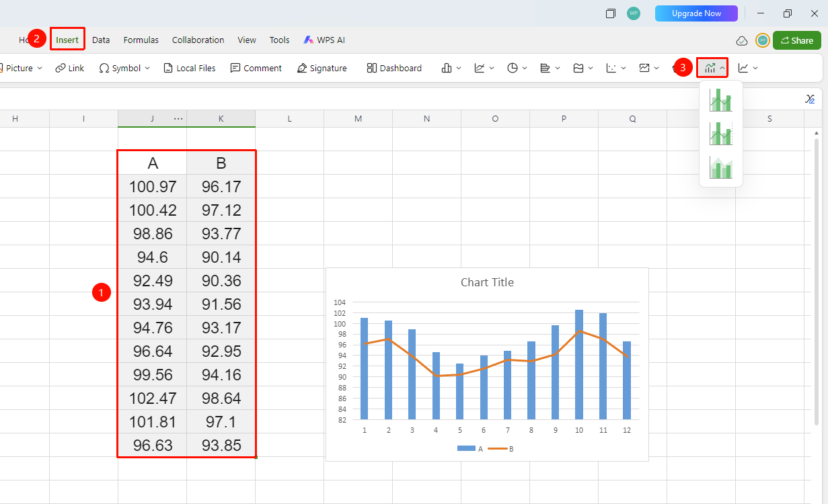This screenshot has width=828, height=504.
Task: Add a Comment
Action: tap(256, 68)
